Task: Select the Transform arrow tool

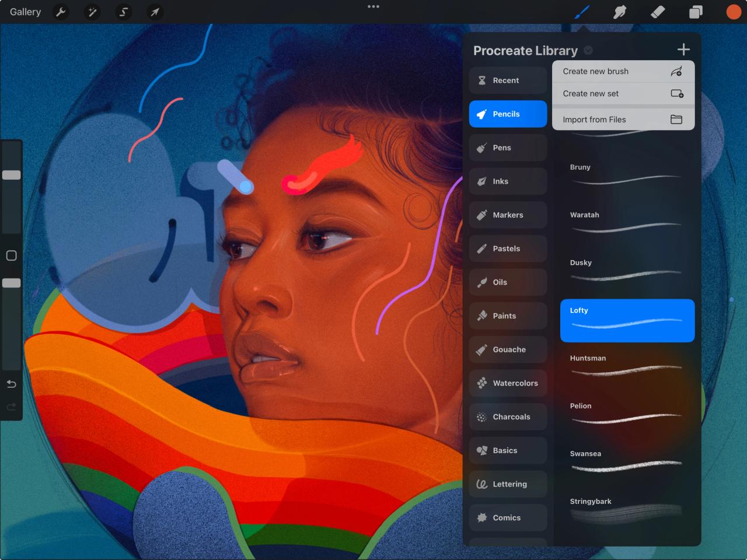Action: tap(155, 12)
